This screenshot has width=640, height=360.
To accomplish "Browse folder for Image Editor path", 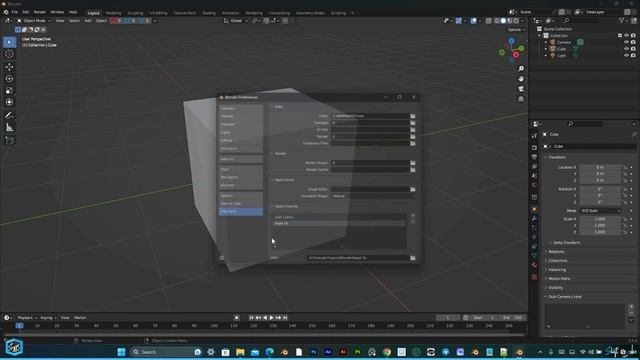I will (413, 189).
